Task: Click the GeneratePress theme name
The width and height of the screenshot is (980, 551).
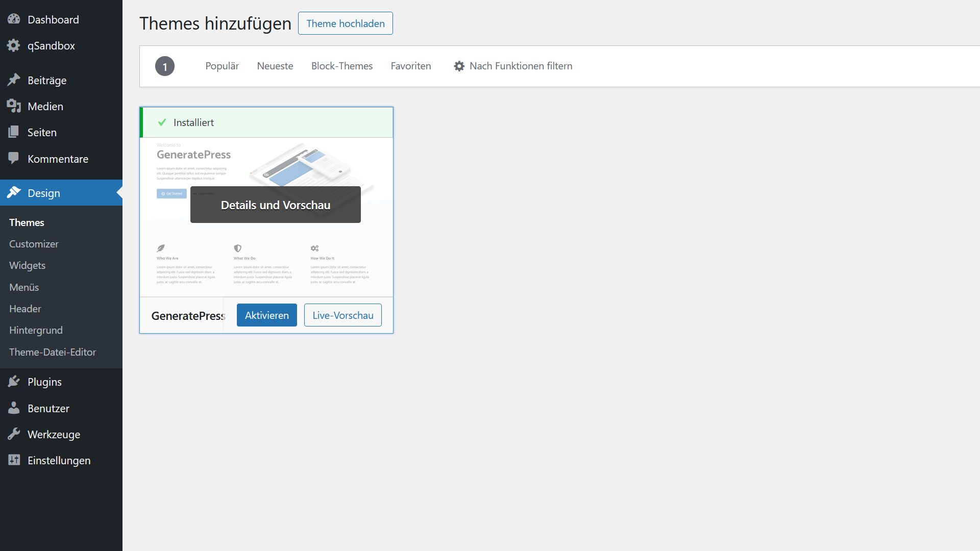Action: point(188,316)
